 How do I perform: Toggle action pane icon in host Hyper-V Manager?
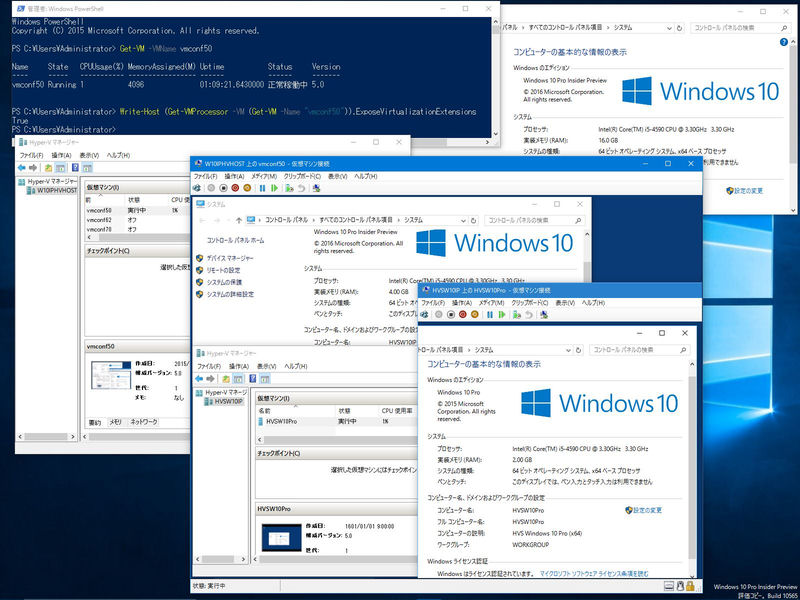[x=87, y=168]
